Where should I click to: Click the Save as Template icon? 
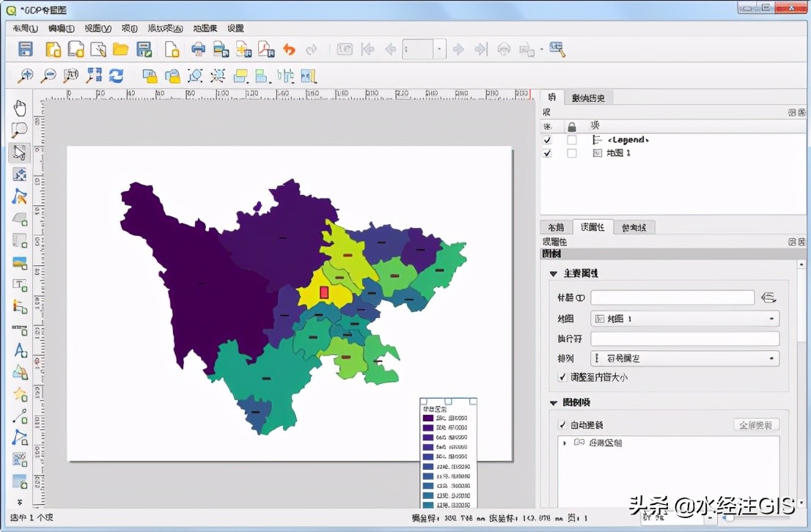(x=143, y=49)
